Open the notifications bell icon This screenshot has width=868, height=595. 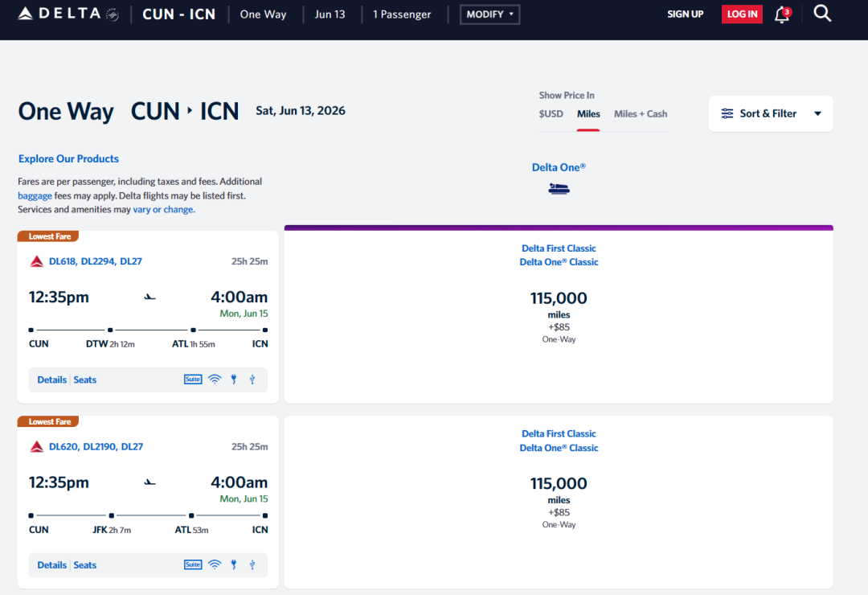[x=781, y=14]
